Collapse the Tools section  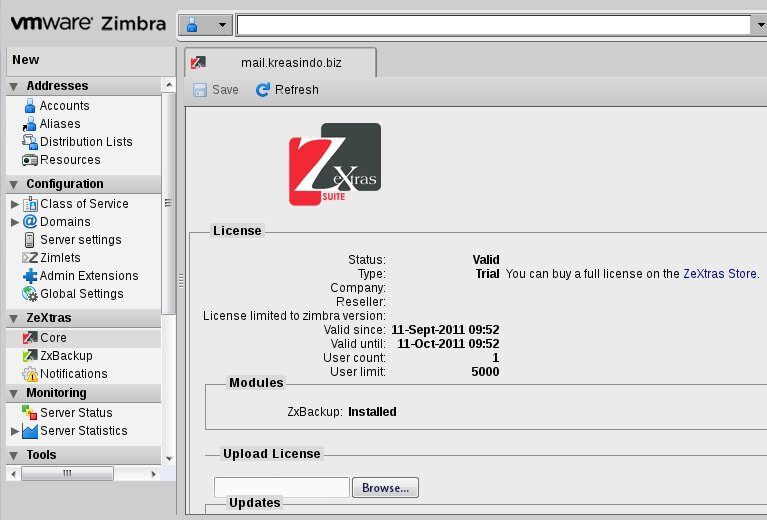point(14,455)
